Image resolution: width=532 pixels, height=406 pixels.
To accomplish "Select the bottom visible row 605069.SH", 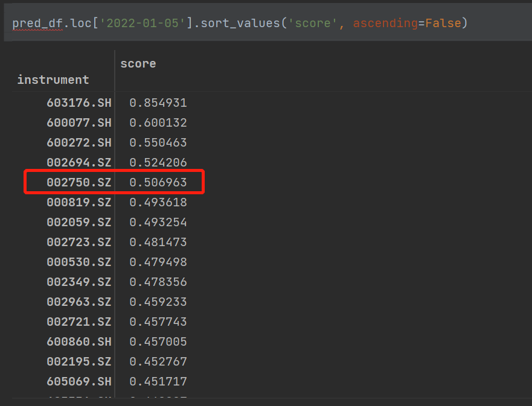I will coord(79,381).
